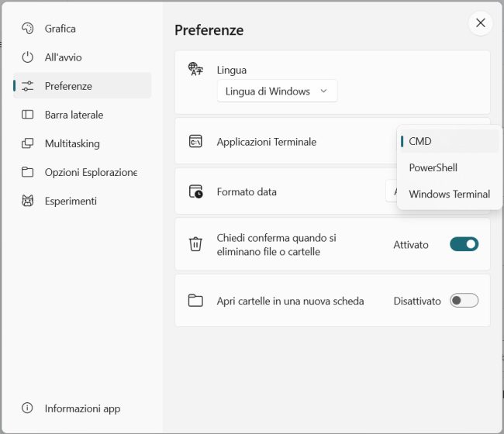Screen dimensions: 504x434
Task: Click the Opzioni Esplorazione folder icon
Action: click(28, 172)
